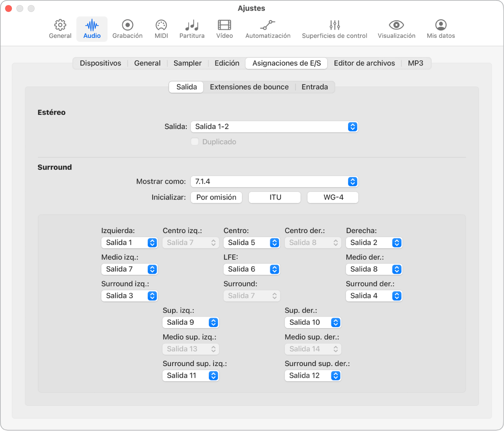Image resolution: width=504 pixels, height=431 pixels.
Task: Change the Izquierda output dropdown
Action: [129, 243]
